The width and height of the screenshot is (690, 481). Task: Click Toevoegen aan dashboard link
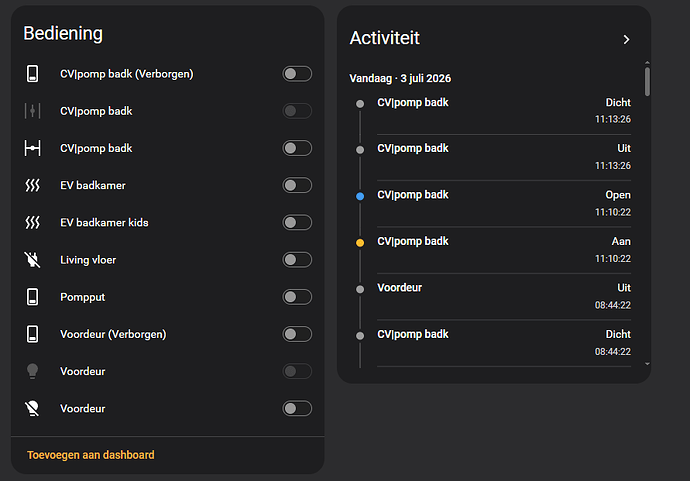tap(91, 455)
